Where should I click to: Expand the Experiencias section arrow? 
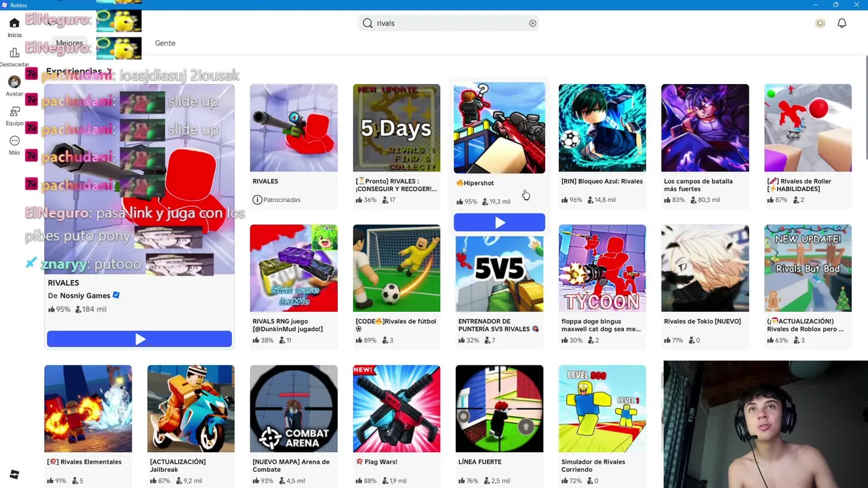point(108,71)
